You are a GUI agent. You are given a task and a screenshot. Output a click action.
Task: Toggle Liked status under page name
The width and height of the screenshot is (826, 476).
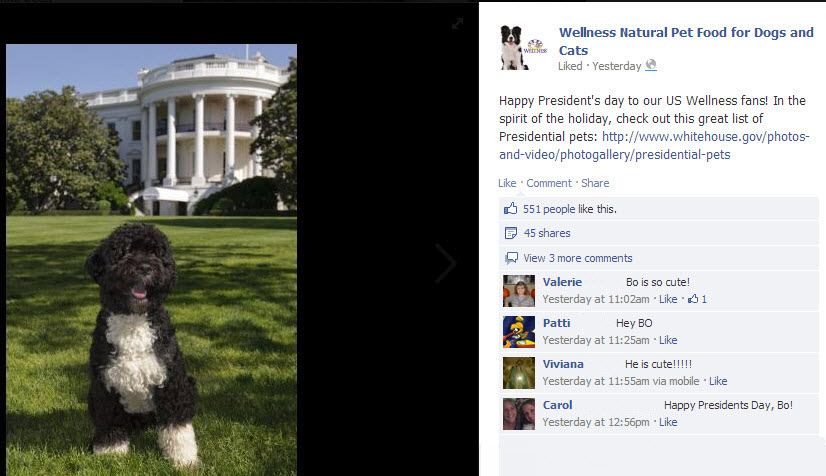(570, 66)
